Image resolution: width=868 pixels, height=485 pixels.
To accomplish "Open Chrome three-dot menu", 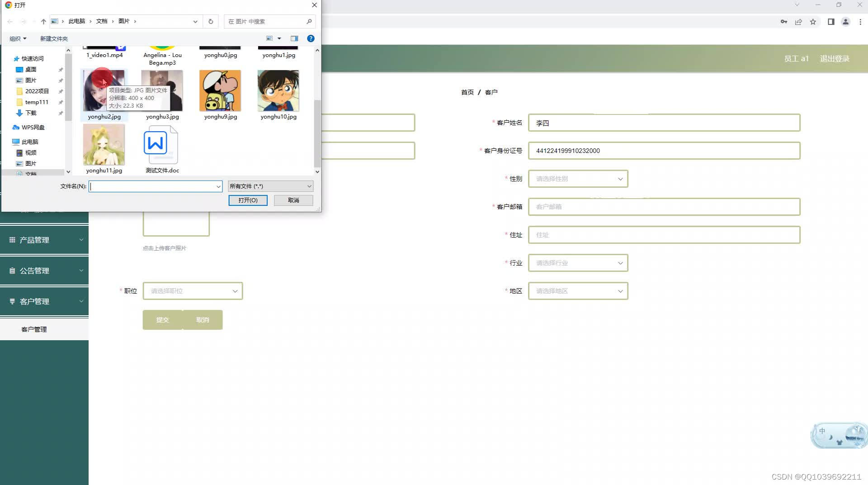I will 860,22.
